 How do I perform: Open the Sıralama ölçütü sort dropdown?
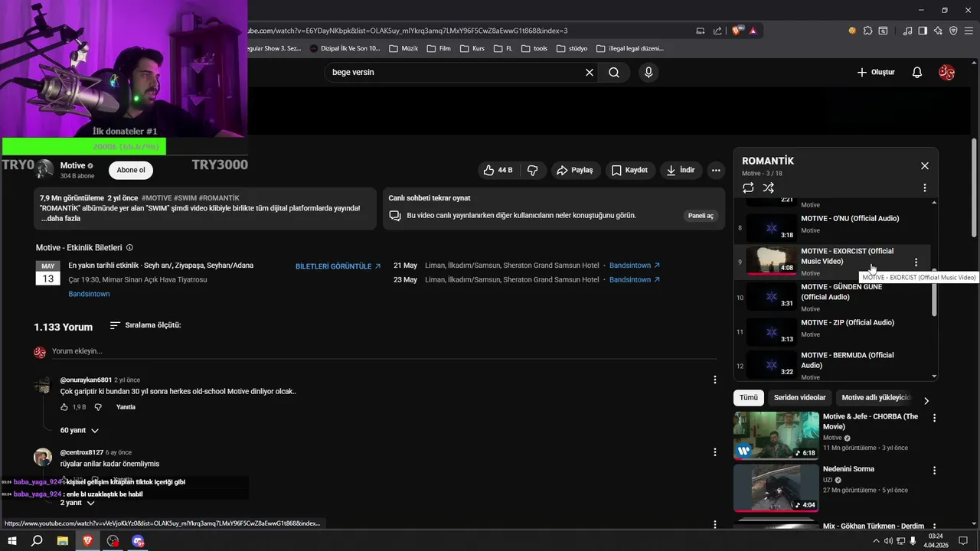(145, 325)
